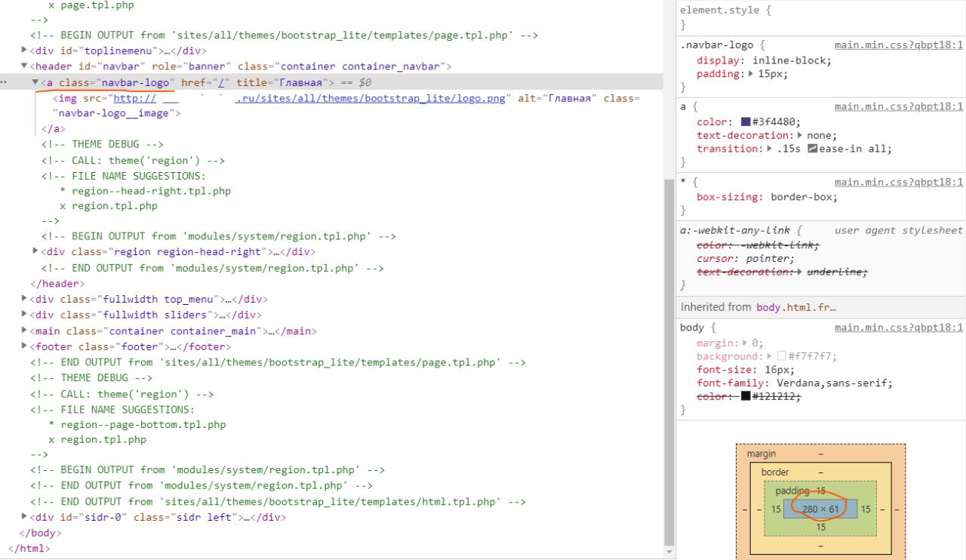Click the BEGIN OUTPUT page.tpl.php comment

click(284, 35)
